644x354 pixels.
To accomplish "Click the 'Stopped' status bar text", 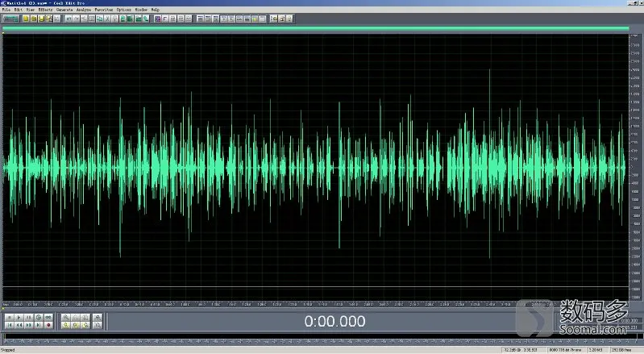I will tap(8, 350).
